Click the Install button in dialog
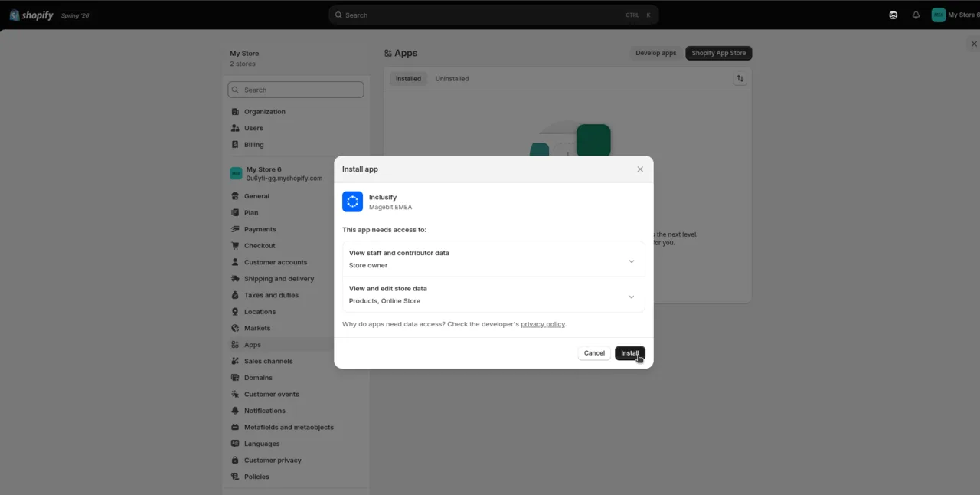 (630, 353)
